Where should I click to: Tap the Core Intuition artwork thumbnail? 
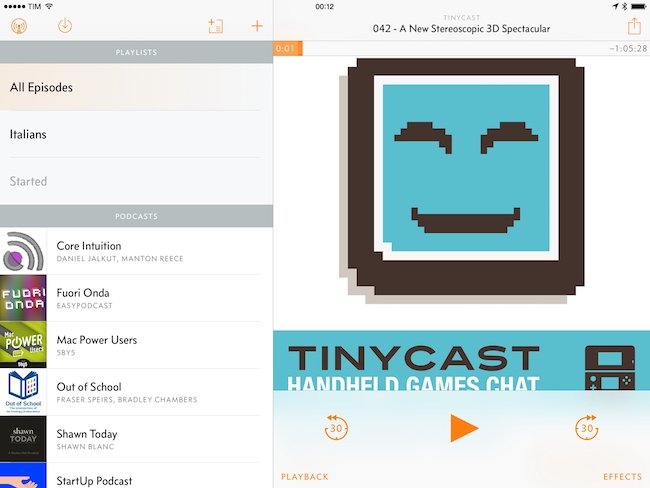point(23,251)
